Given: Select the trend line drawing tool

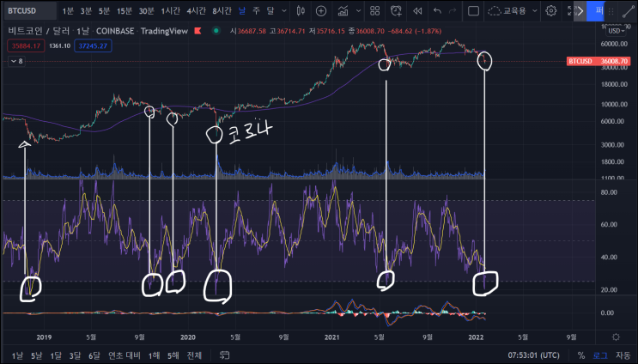Looking at the screenshot, I should (629, 11).
